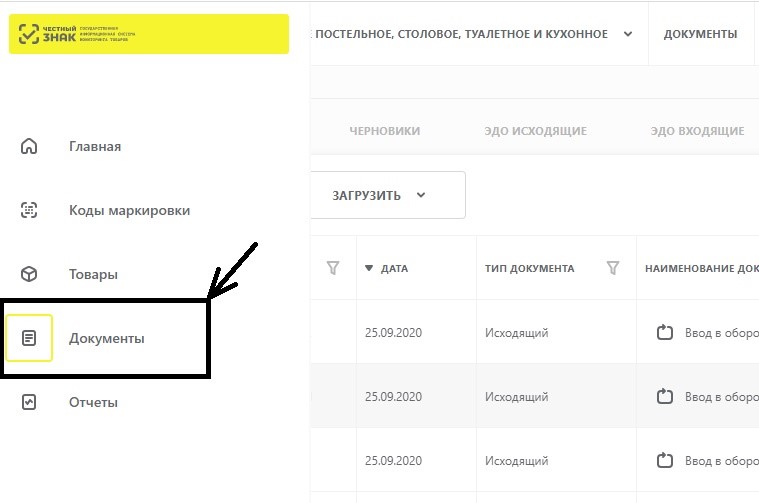Screen dimensions: 759x503
Task: Click the Ввод в оборот icon in third row
Action: (665, 460)
